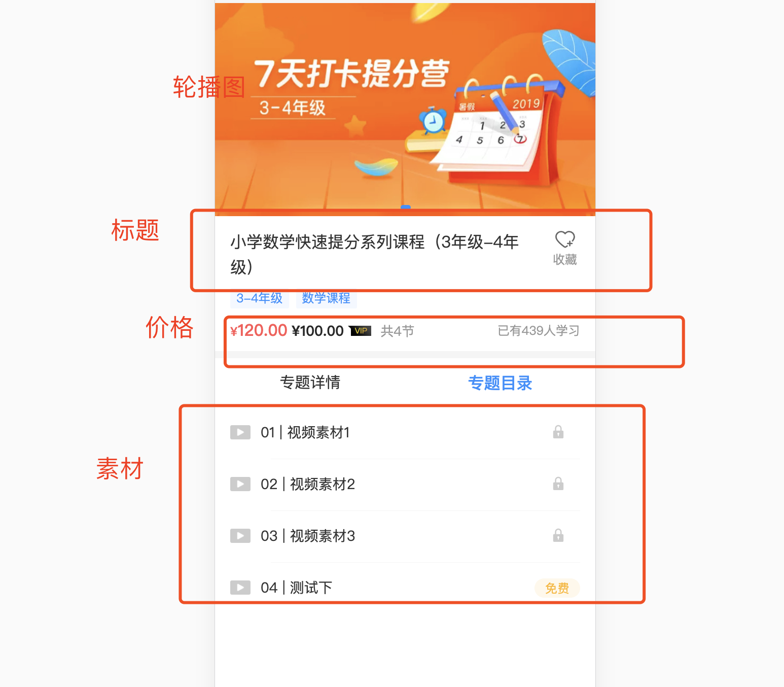Click lock icon on 视频素材2 row

[558, 484]
